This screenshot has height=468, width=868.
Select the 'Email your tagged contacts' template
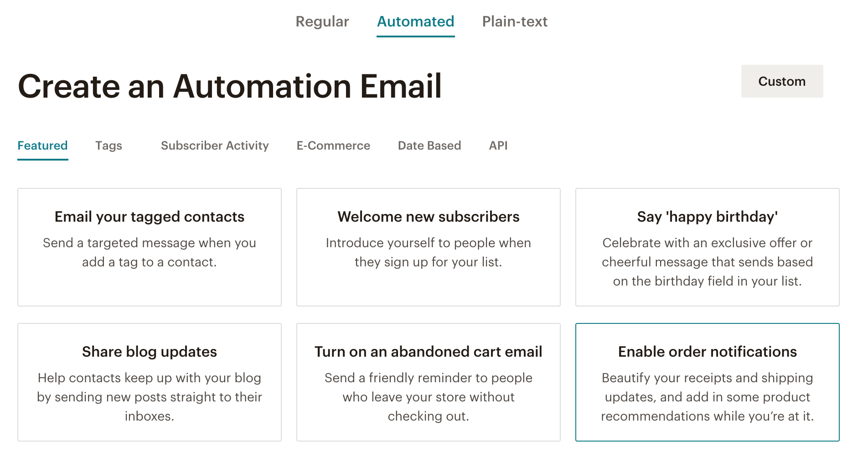tap(149, 247)
